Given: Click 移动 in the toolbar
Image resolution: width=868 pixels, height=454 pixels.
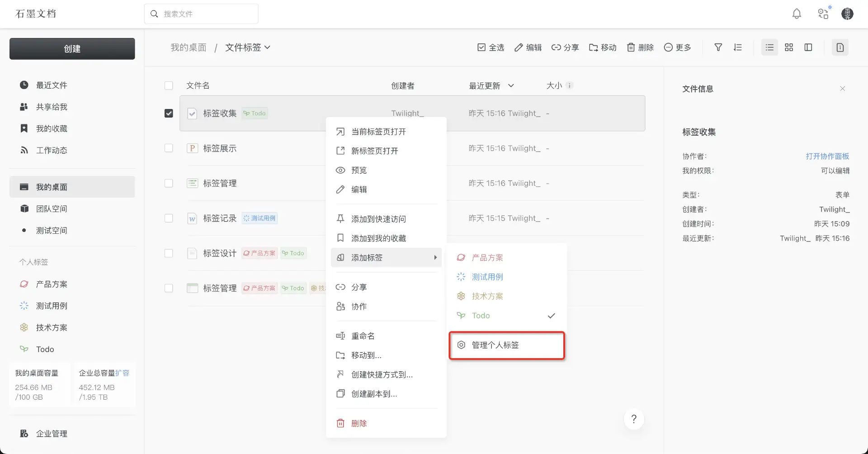Looking at the screenshot, I should [603, 47].
